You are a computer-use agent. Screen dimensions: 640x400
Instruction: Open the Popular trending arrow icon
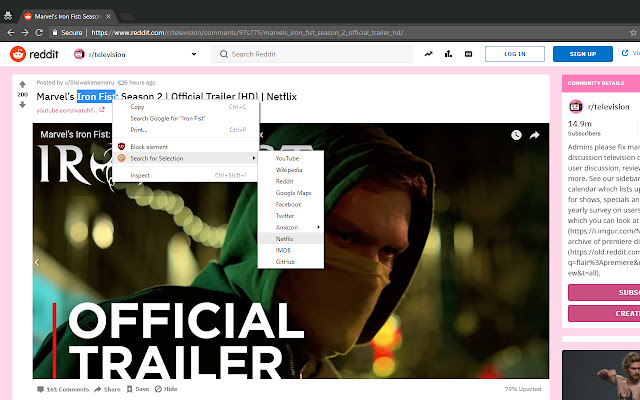click(x=428, y=54)
